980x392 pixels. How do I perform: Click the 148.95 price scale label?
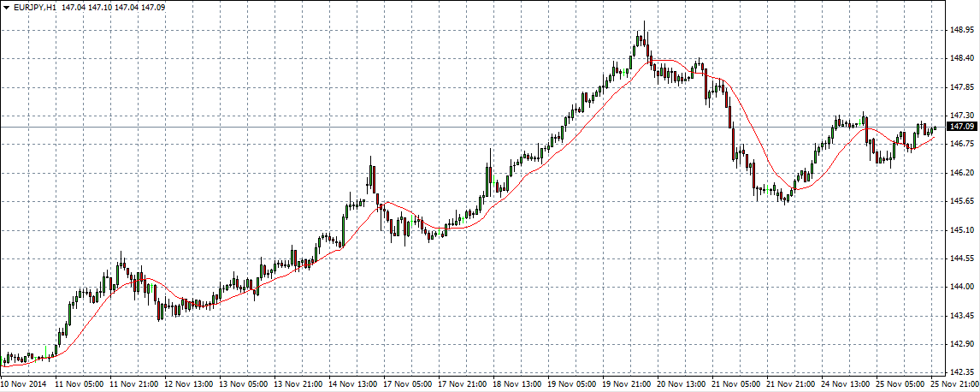[962, 30]
